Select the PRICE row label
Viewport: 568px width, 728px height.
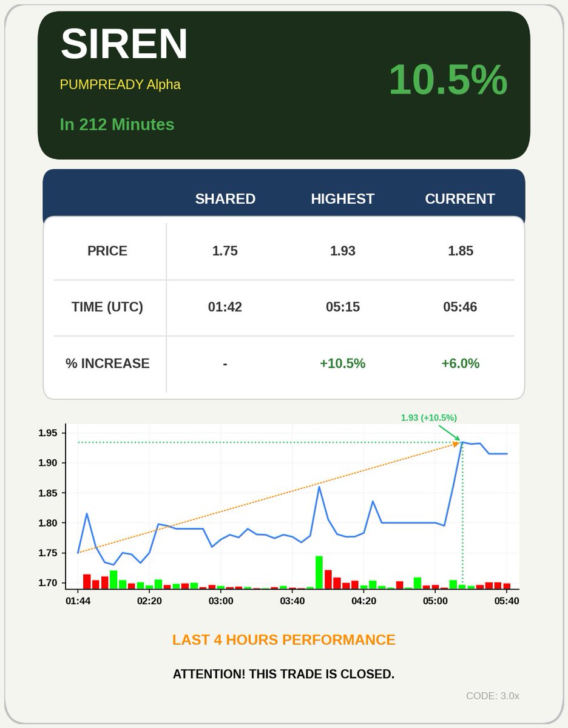point(107,251)
